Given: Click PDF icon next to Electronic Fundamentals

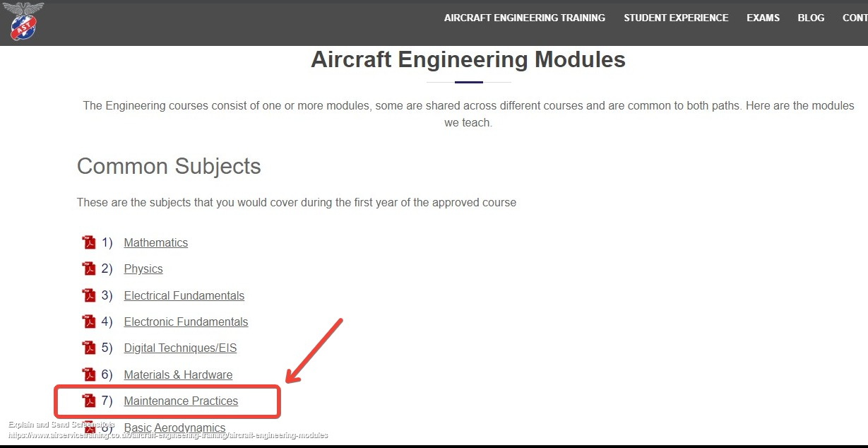Looking at the screenshot, I should coord(89,322).
